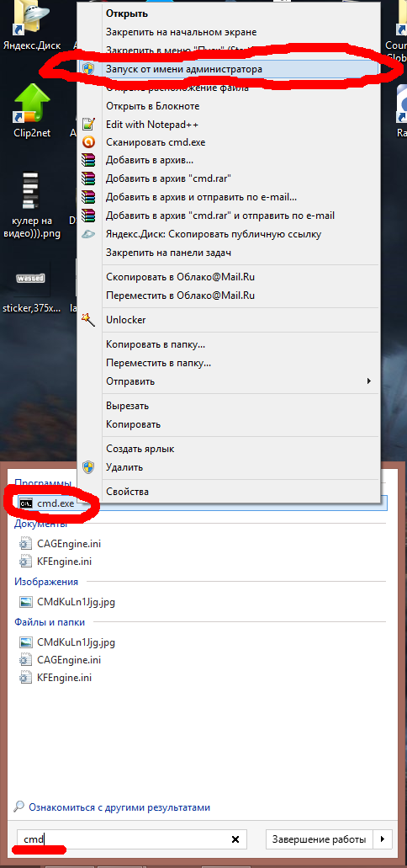Click the 'Файлы и папки' category header

(x=50, y=622)
